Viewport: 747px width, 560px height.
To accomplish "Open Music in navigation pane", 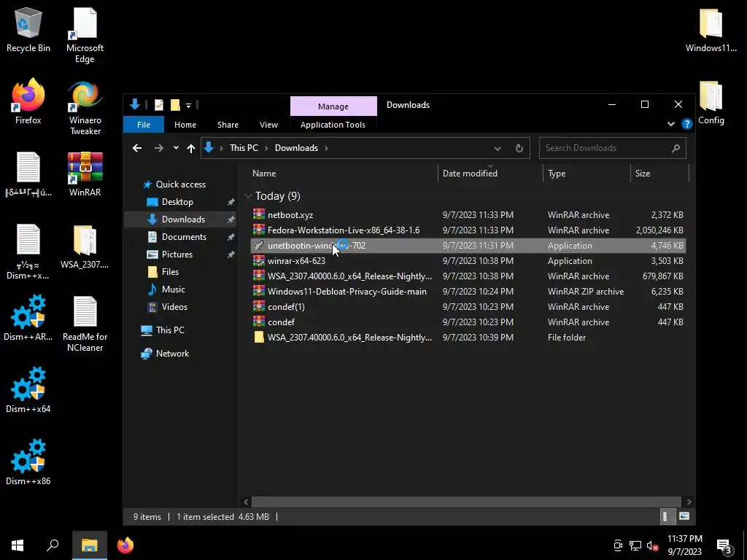I will coord(173,289).
